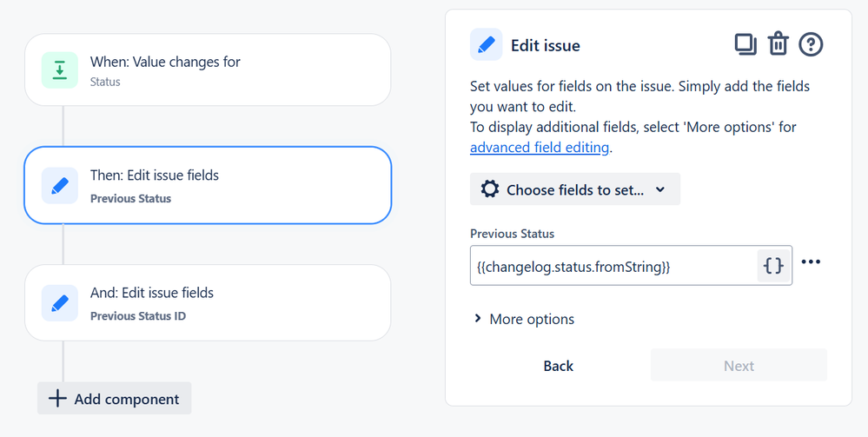Screen dimensions: 868x437
Task: Click the duplicate component icon
Action: (745, 44)
